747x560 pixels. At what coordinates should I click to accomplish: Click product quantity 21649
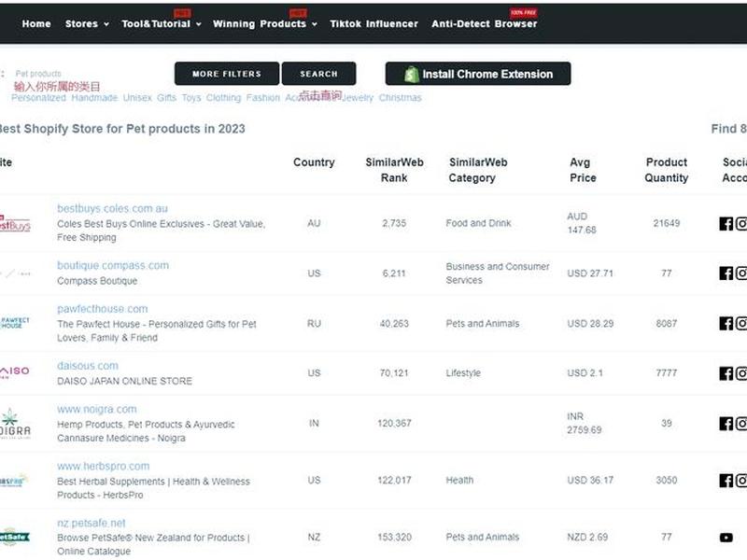(x=667, y=223)
